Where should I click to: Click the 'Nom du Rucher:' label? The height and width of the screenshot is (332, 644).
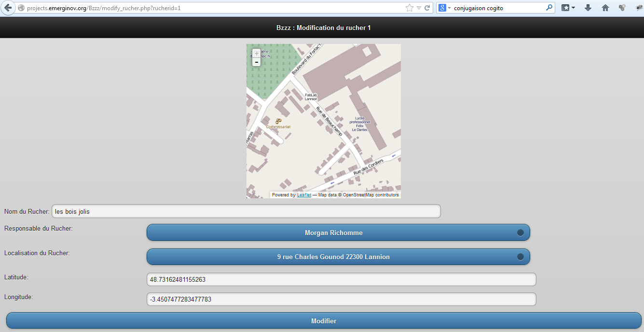point(27,212)
